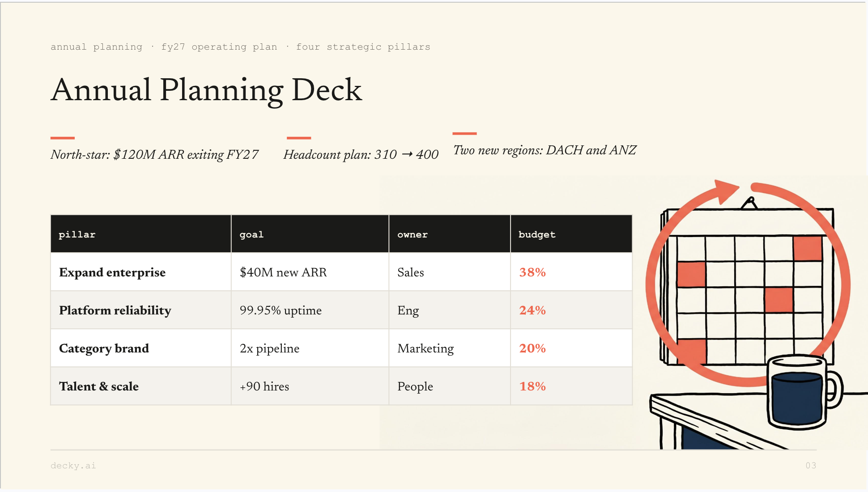868x492 pixels.
Task: Select the 'Marketing' owner cell
Action: click(450, 348)
